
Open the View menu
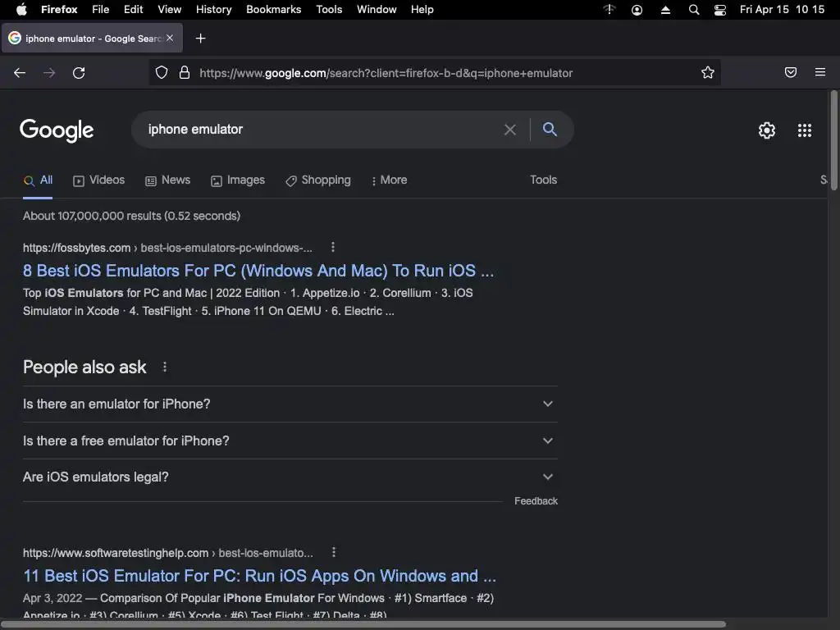click(169, 10)
